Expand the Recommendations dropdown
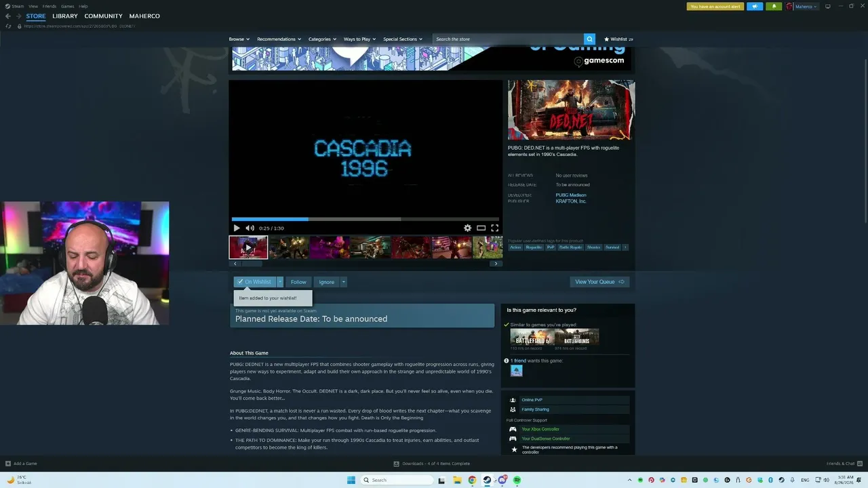 [279, 39]
